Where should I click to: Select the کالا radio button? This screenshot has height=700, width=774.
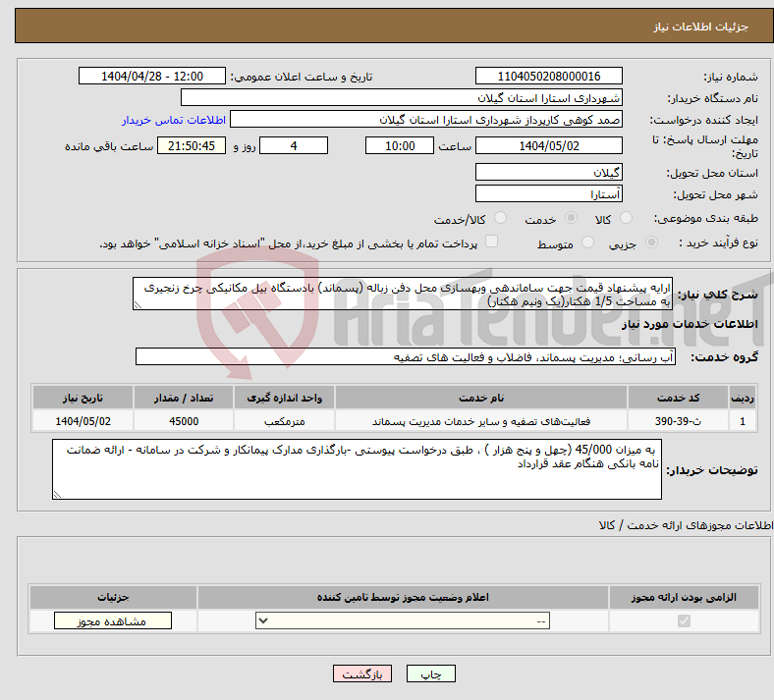pyautogui.click(x=626, y=218)
